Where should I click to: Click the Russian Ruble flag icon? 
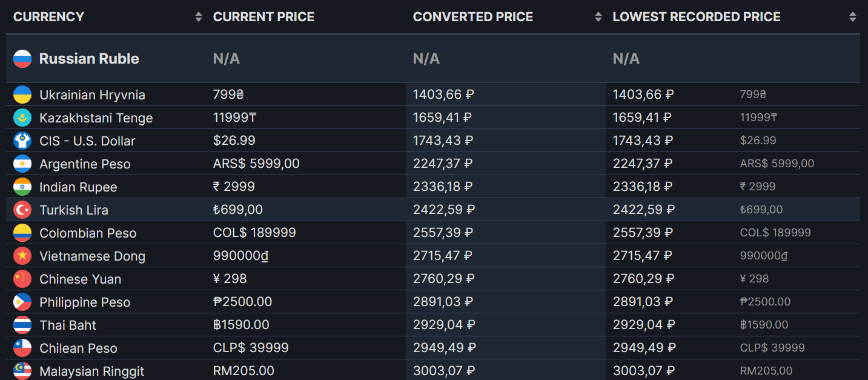pyautogui.click(x=22, y=59)
